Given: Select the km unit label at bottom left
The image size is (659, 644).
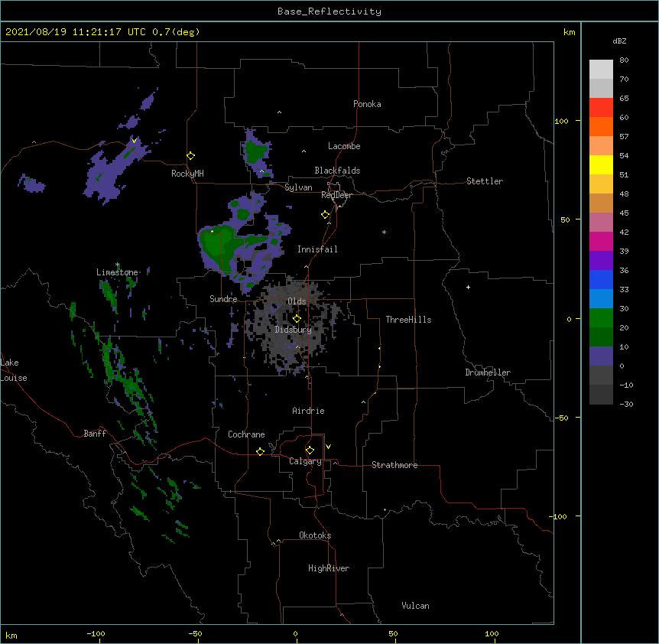Looking at the screenshot, I should tap(11, 636).
